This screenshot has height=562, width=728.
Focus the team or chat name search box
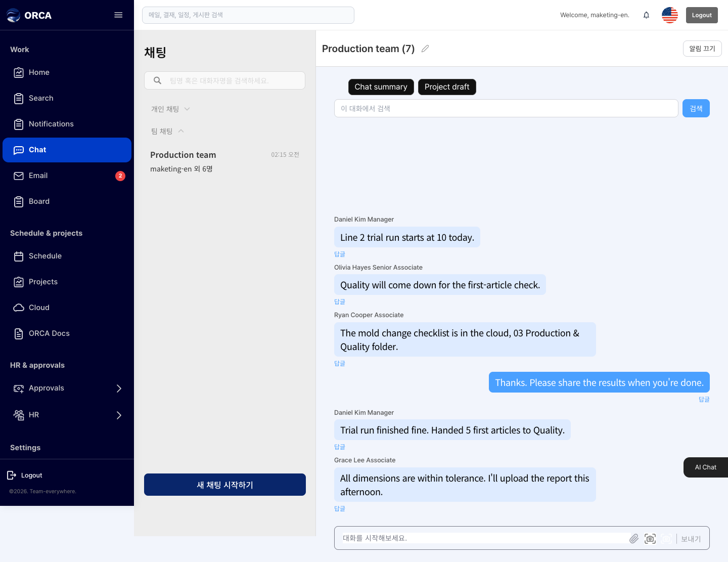pos(225,80)
